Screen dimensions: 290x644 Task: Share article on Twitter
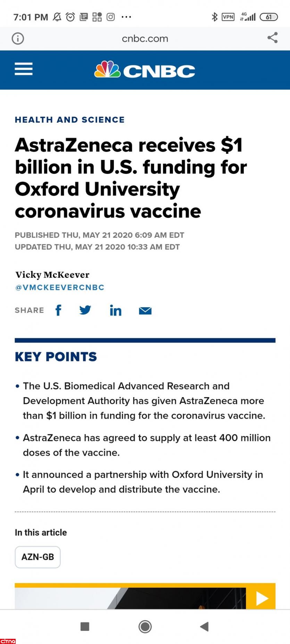(x=85, y=310)
